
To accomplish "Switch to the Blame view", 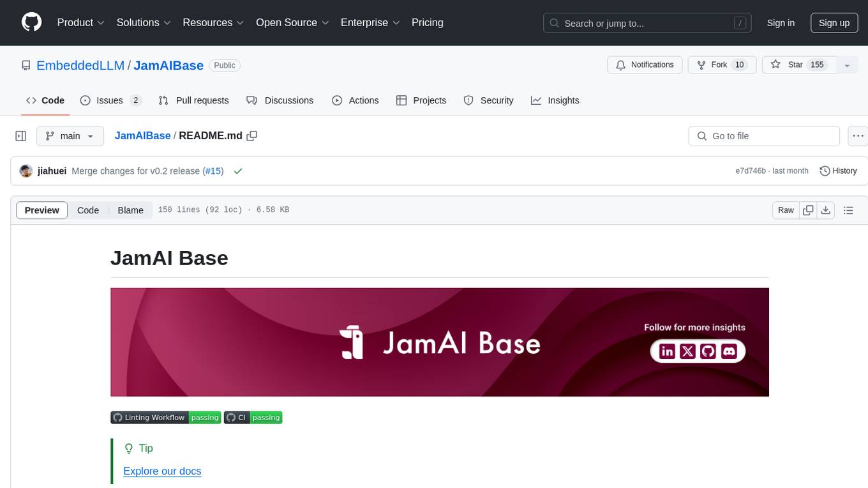I will point(130,210).
